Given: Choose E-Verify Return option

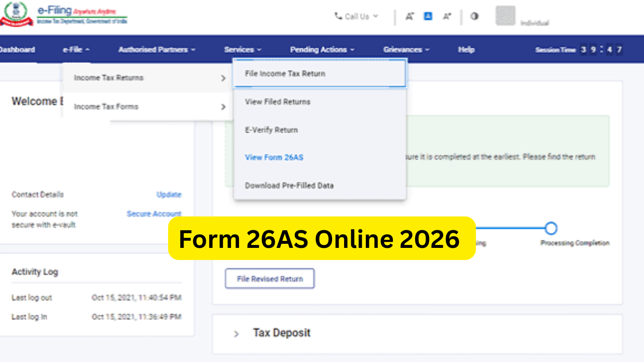Looking at the screenshot, I should (x=319, y=130).
